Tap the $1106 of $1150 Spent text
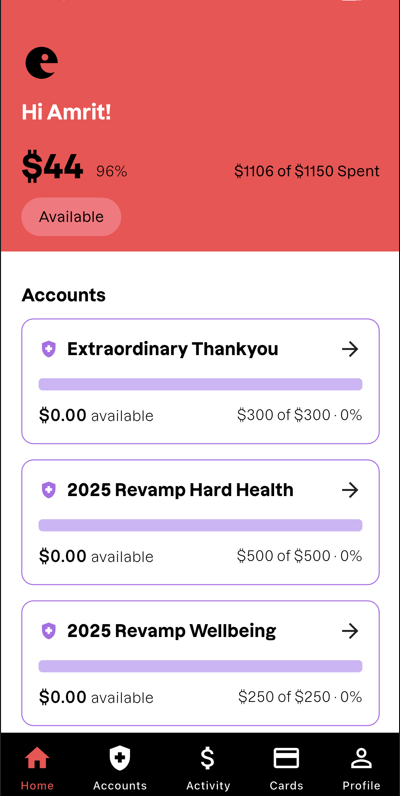Screen dimensions: 400x796 [307, 171]
